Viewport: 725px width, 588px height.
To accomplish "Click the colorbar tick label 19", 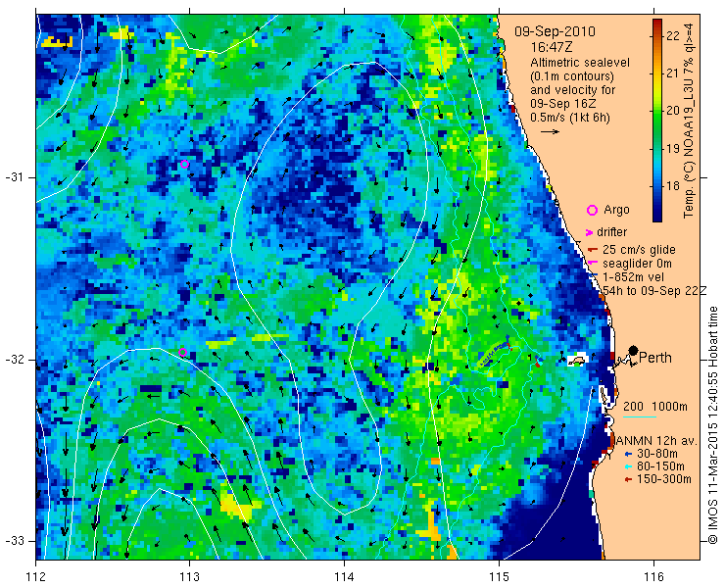I will click(673, 149).
